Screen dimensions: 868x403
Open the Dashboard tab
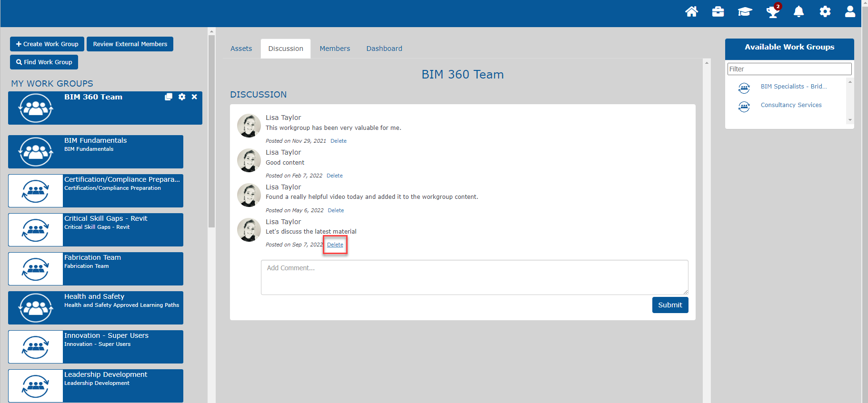[384, 49]
